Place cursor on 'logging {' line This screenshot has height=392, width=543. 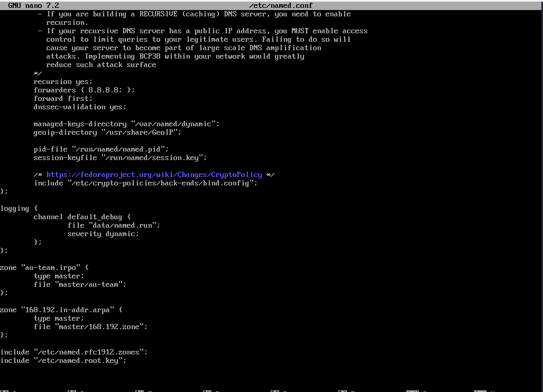pos(19,208)
